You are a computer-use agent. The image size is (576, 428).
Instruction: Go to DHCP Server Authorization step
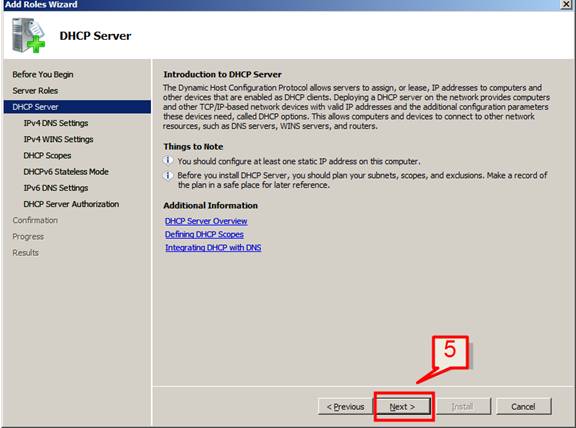click(x=71, y=204)
